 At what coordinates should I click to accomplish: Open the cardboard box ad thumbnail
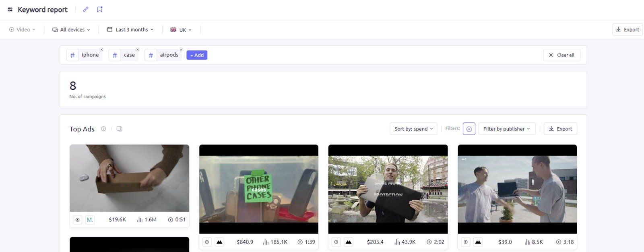pyautogui.click(x=129, y=178)
